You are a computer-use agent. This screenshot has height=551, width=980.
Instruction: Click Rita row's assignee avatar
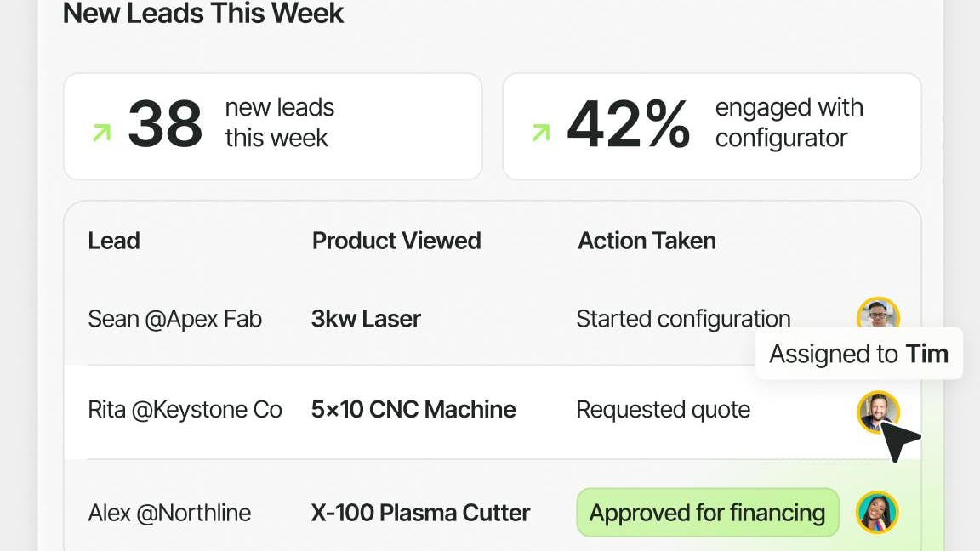(875, 412)
